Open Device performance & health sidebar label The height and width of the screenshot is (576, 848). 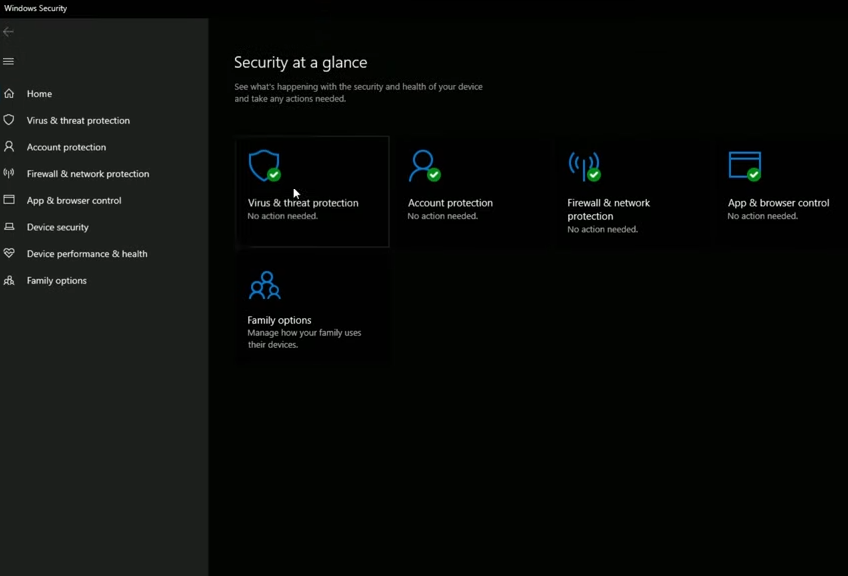click(x=87, y=254)
